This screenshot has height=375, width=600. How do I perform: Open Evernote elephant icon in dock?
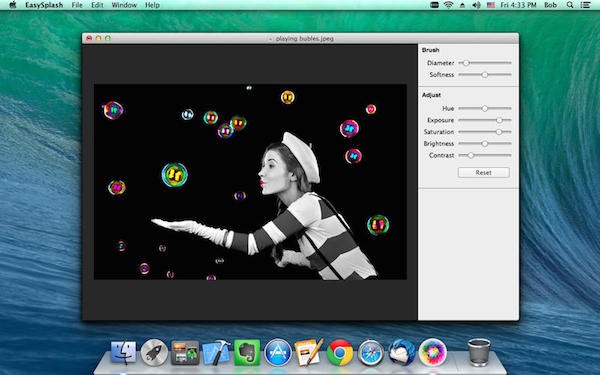247,352
